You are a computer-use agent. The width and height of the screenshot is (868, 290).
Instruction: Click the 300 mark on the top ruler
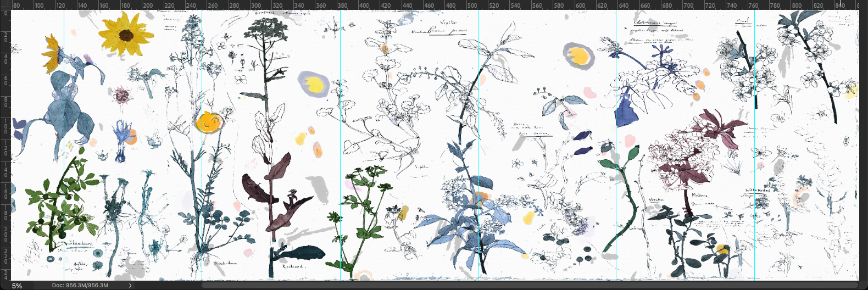(x=255, y=5)
